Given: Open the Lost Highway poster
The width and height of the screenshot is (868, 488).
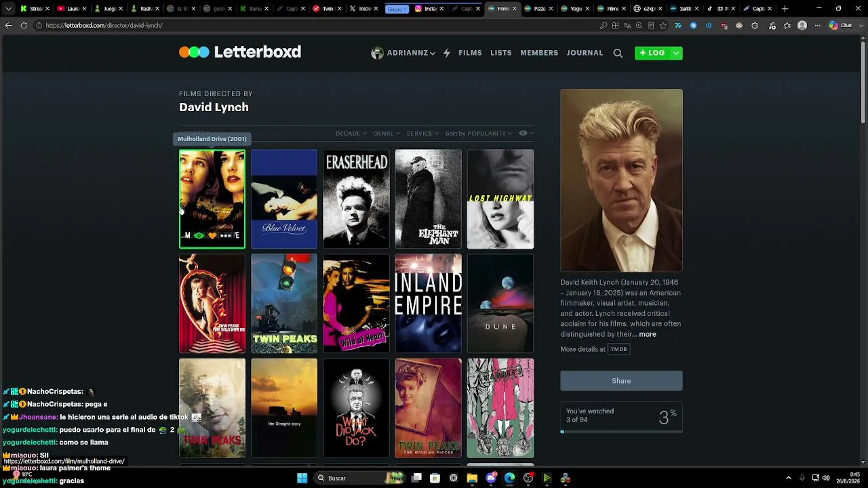Looking at the screenshot, I should pyautogui.click(x=500, y=199).
